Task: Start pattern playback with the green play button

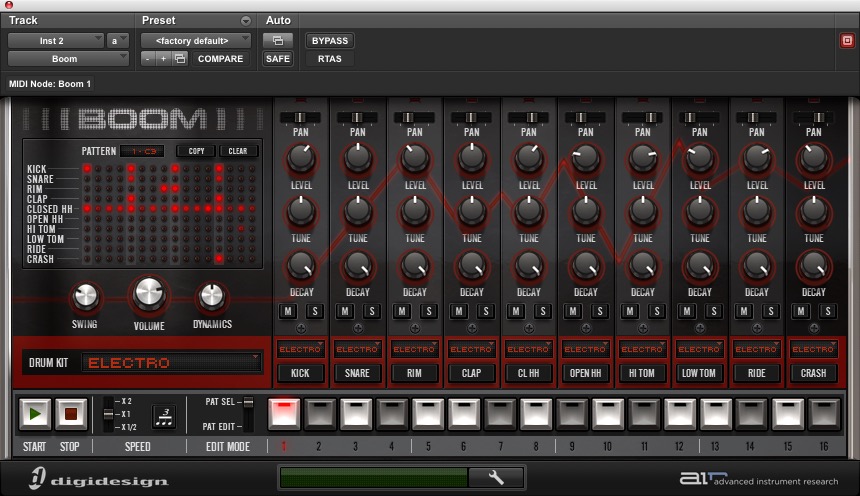Action: [35, 414]
